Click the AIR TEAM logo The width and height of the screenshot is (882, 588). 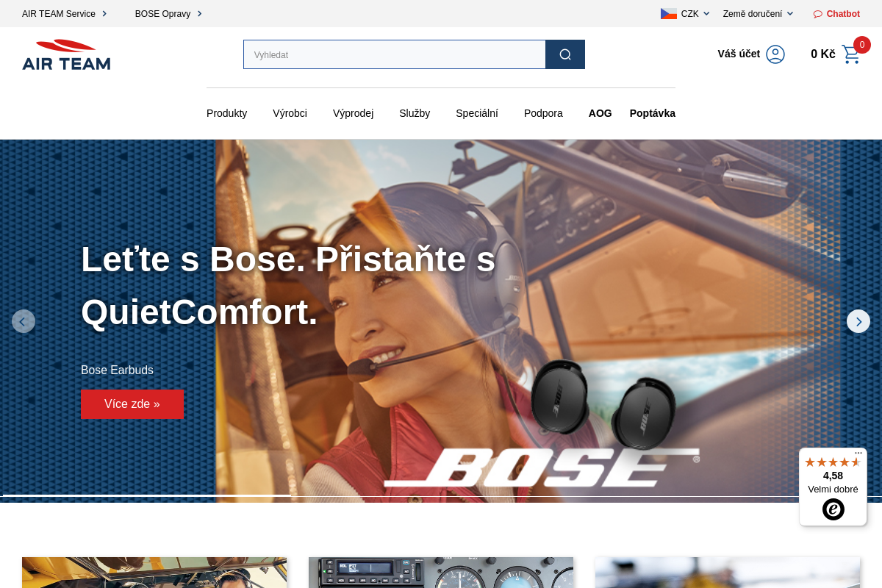tap(66, 55)
